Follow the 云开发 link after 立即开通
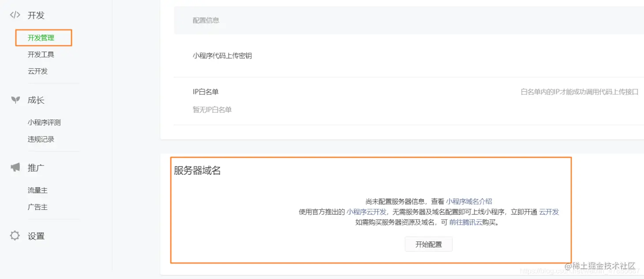Viewport: 644px width, 279px height. (549, 212)
